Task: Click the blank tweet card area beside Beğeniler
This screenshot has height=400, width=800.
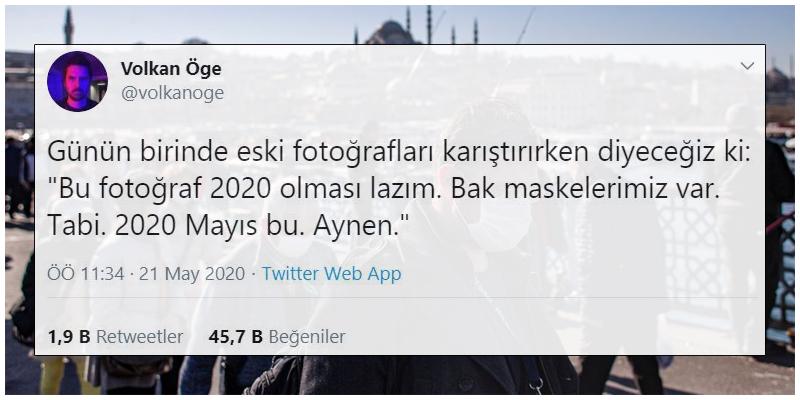Action: (x=551, y=337)
